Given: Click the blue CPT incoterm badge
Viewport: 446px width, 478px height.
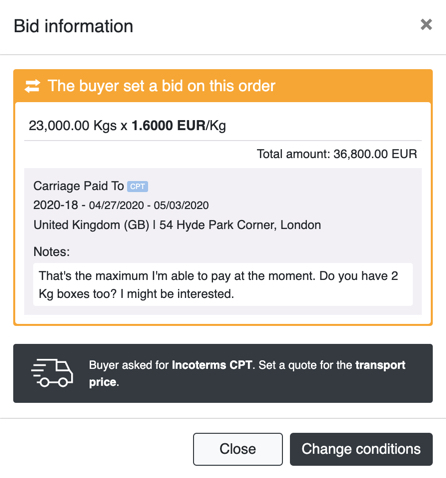Looking at the screenshot, I should click(x=137, y=186).
